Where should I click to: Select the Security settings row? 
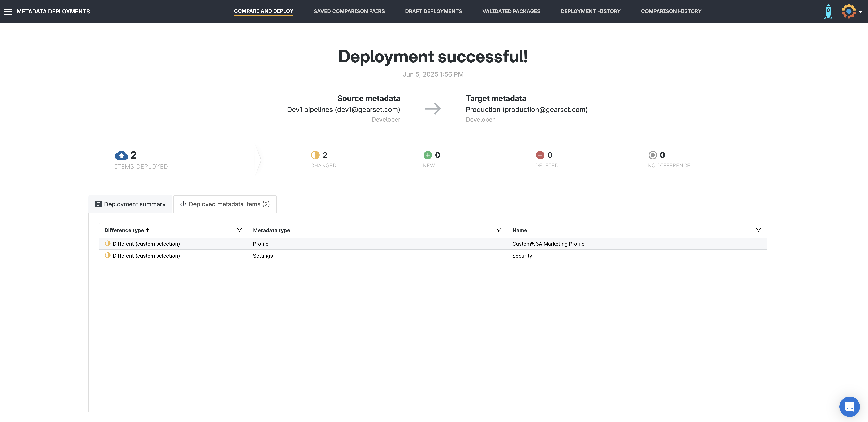click(x=522, y=256)
